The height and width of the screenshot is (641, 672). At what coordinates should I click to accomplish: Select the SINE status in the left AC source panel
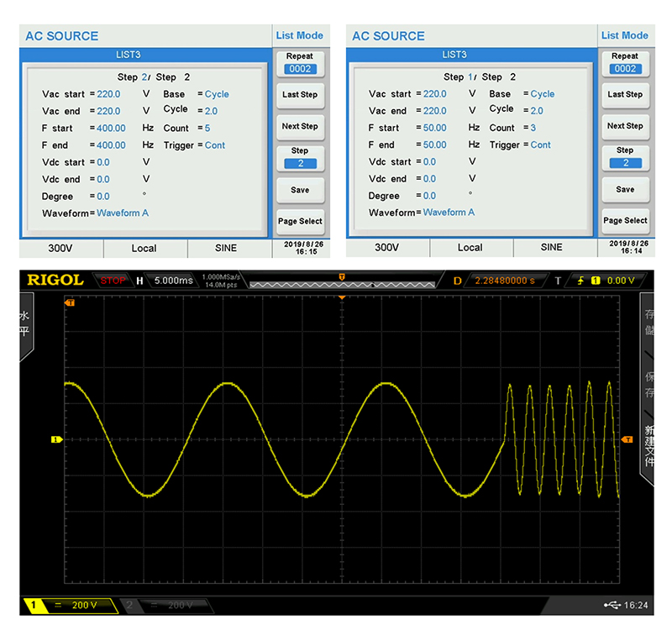226,248
